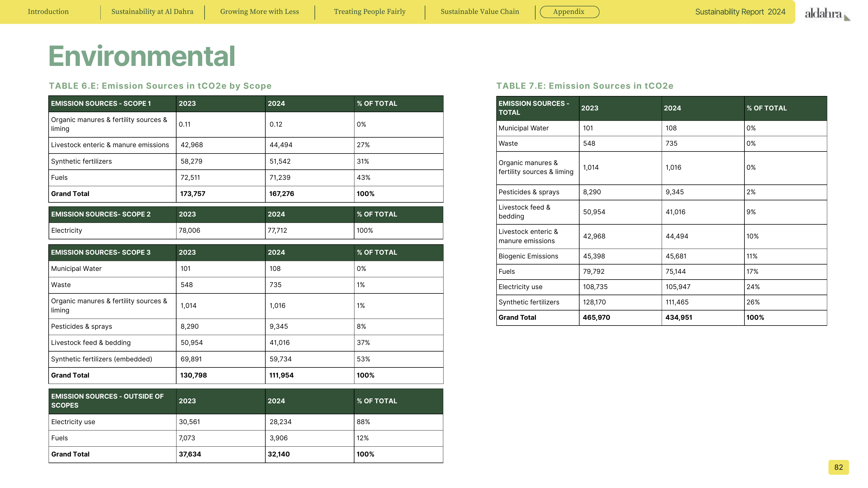The image size is (868, 488).
Task: Select Electricity use value 30,561
Action: point(190,422)
